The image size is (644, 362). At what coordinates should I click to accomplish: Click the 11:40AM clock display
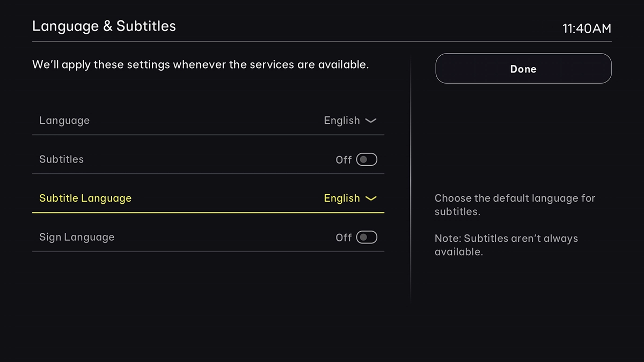(588, 28)
